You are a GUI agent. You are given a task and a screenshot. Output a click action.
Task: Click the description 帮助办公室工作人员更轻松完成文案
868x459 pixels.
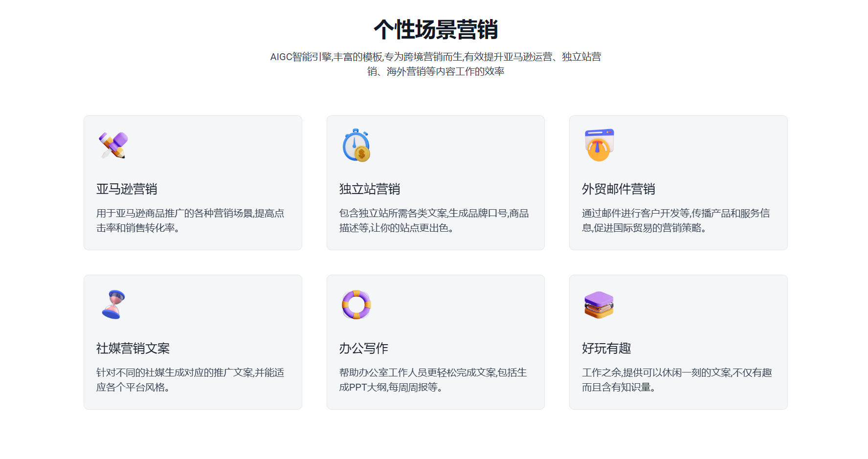pyautogui.click(x=433, y=380)
